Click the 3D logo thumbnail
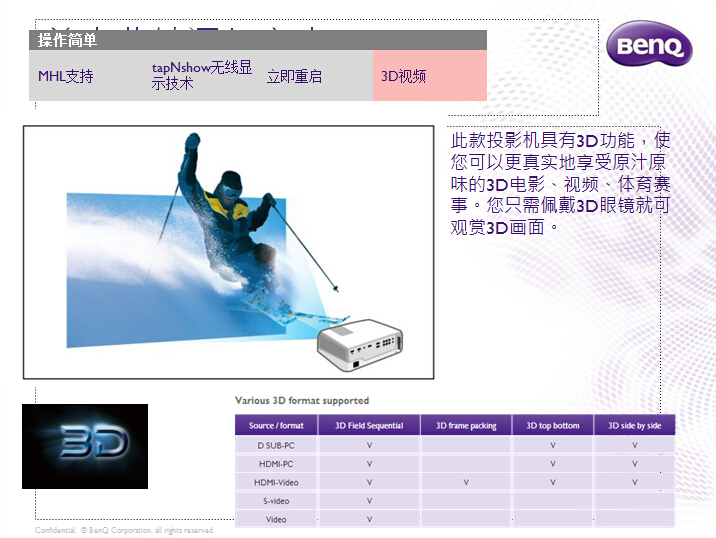 point(85,446)
